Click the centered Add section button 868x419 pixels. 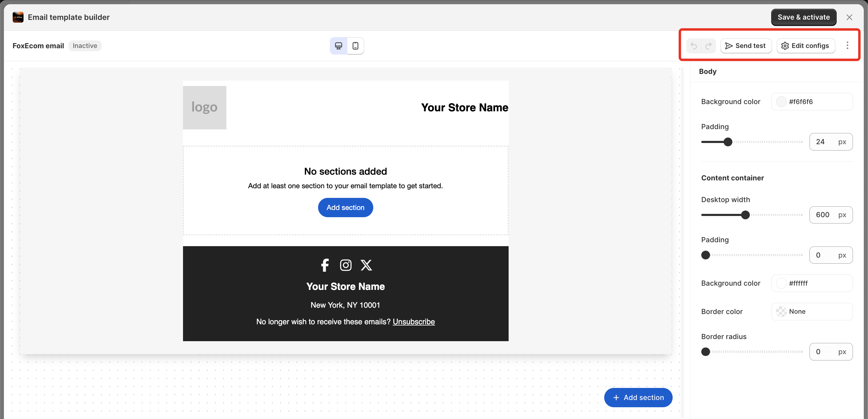(x=345, y=207)
